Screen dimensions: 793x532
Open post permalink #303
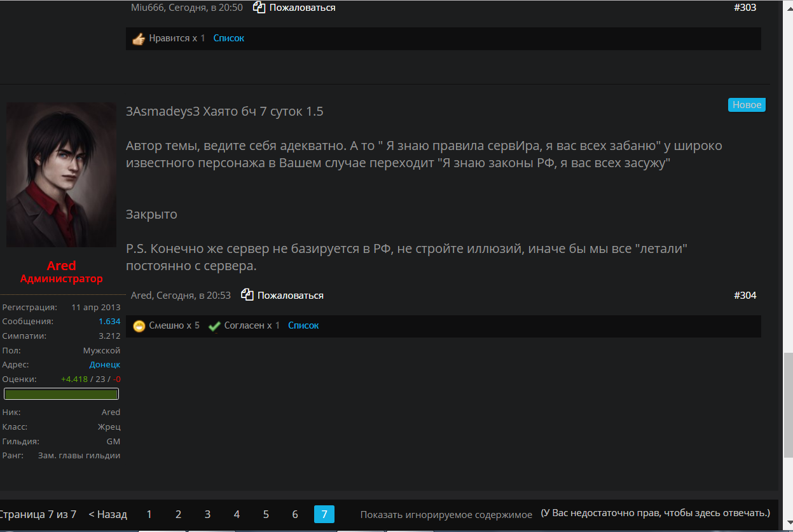[x=745, y=8]
